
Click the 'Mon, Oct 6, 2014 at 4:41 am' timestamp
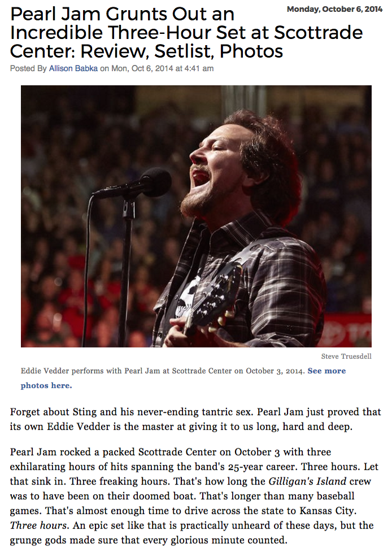[x=163, y=68]
